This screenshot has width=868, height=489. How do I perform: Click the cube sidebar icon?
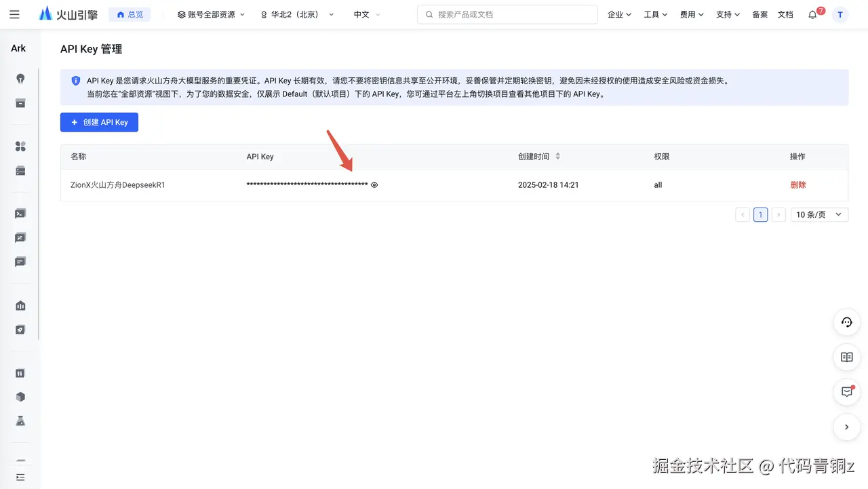click(20, 397)
